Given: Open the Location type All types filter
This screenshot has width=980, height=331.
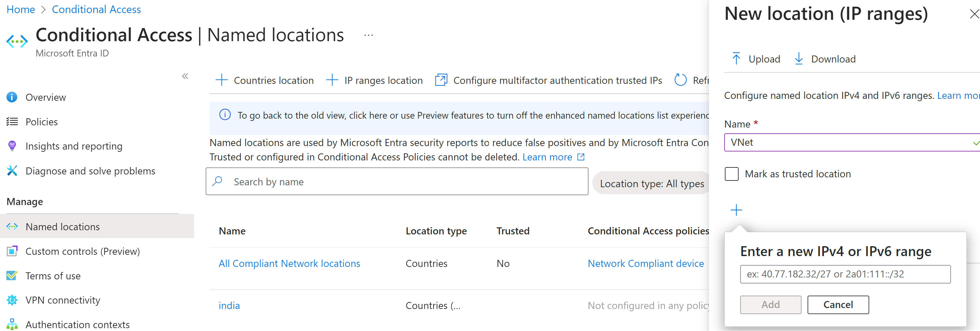Looking at the screenshot, I should (x=652, y=183).
